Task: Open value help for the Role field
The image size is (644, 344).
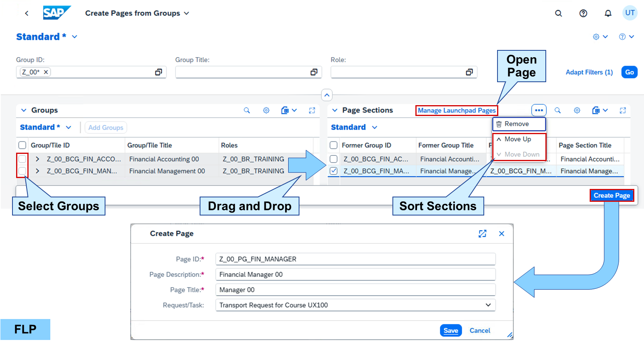Action: (469, 72)
